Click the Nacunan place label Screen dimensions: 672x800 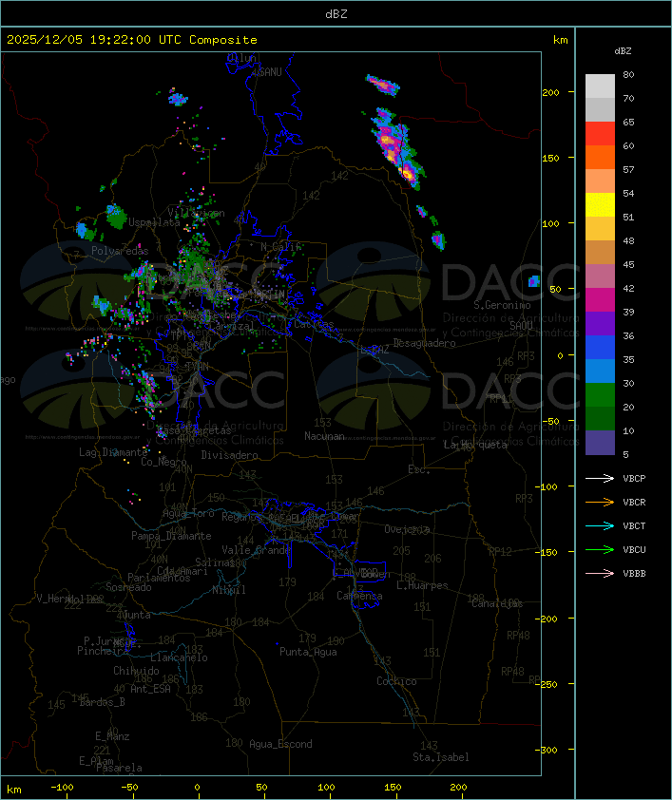click(x=324, y=436)
